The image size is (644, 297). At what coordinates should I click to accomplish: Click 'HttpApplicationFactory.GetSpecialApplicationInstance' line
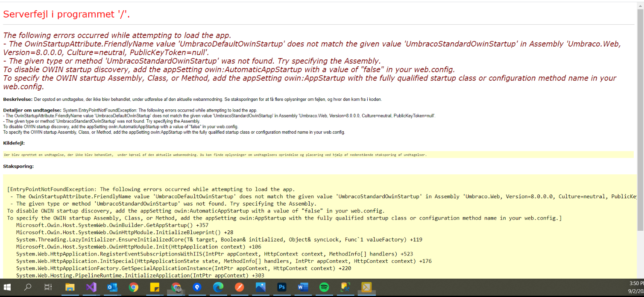(184, 268)
